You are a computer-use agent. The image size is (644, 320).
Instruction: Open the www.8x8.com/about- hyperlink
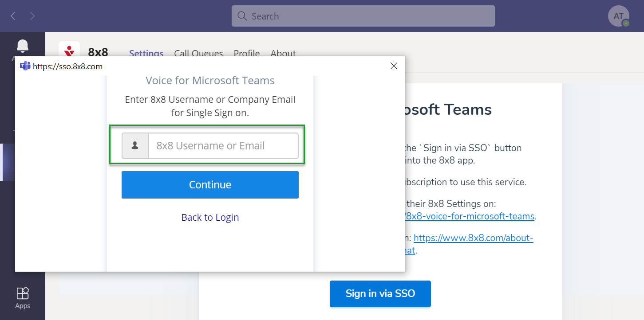(x=473, y=238)
